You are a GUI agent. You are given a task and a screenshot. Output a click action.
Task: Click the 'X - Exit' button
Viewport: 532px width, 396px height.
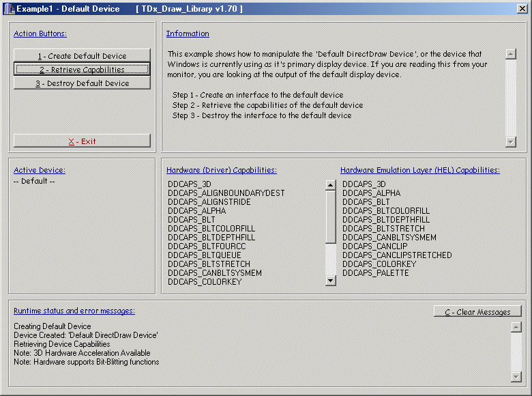click(82, 141)
